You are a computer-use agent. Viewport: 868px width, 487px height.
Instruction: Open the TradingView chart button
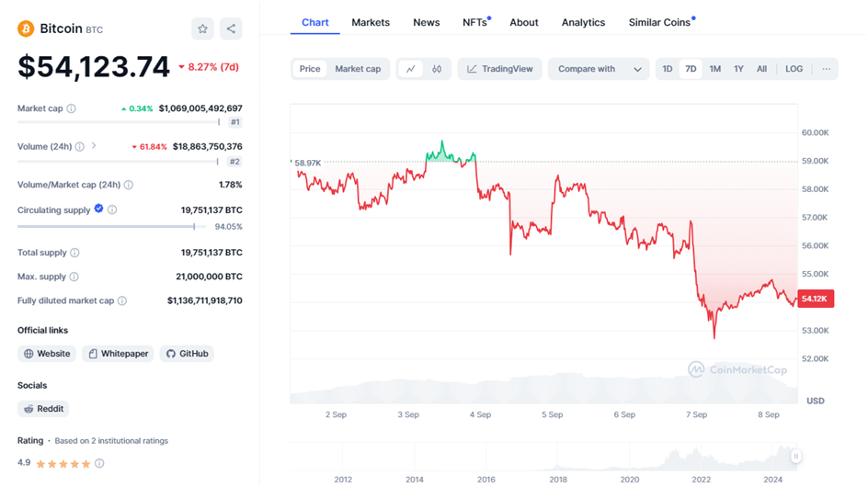point(499,69)
